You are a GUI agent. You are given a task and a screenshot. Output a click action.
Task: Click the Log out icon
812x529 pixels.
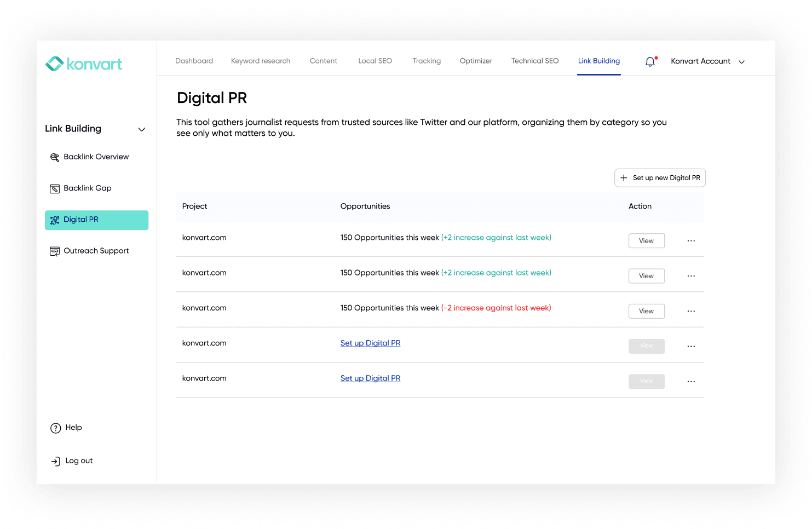55,462
